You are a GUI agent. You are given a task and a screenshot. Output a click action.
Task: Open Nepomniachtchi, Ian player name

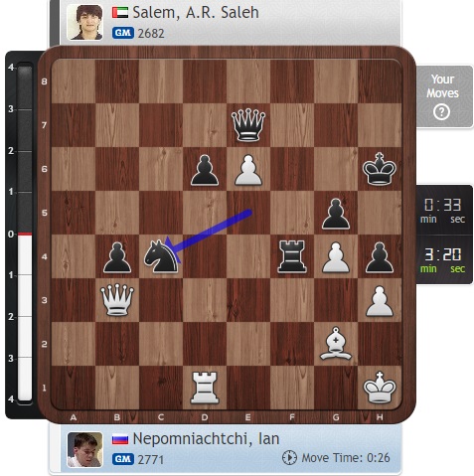coord(206,439)
